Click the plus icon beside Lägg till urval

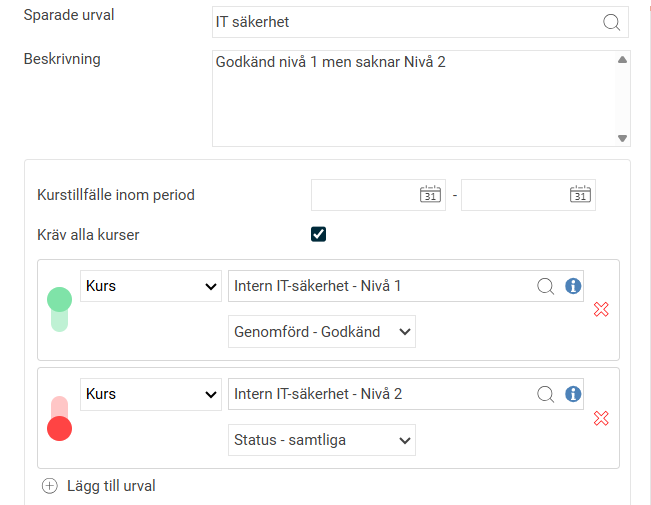[x=50, y=486]
